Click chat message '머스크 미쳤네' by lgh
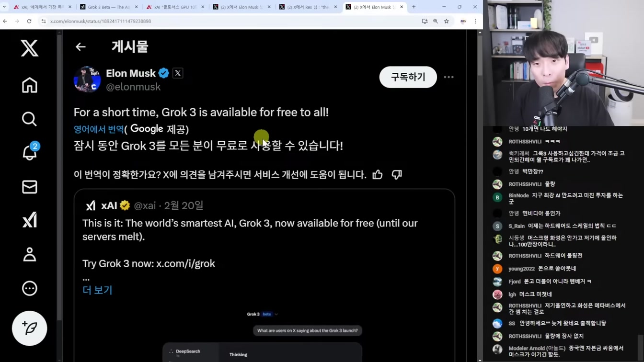 pos(536,294)
